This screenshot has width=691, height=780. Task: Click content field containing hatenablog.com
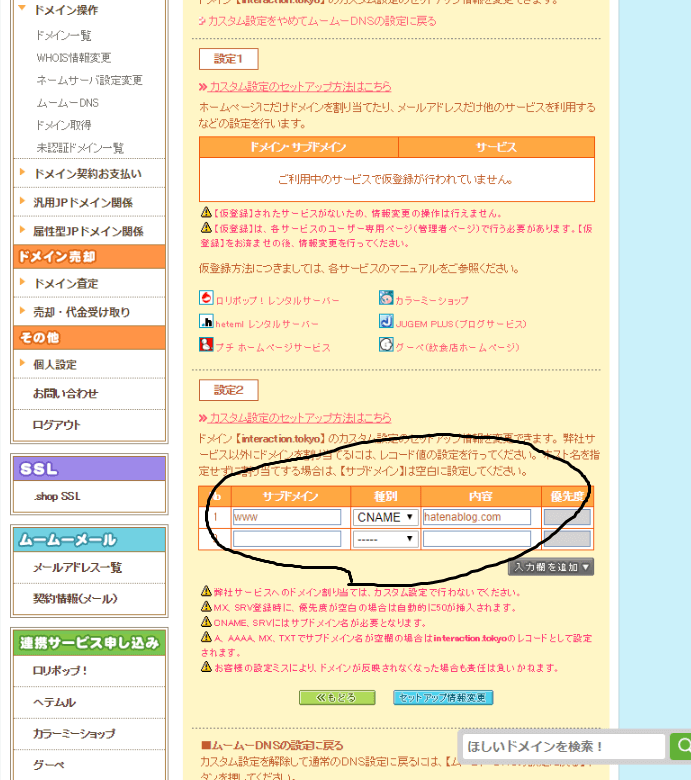tap(477, 517)
